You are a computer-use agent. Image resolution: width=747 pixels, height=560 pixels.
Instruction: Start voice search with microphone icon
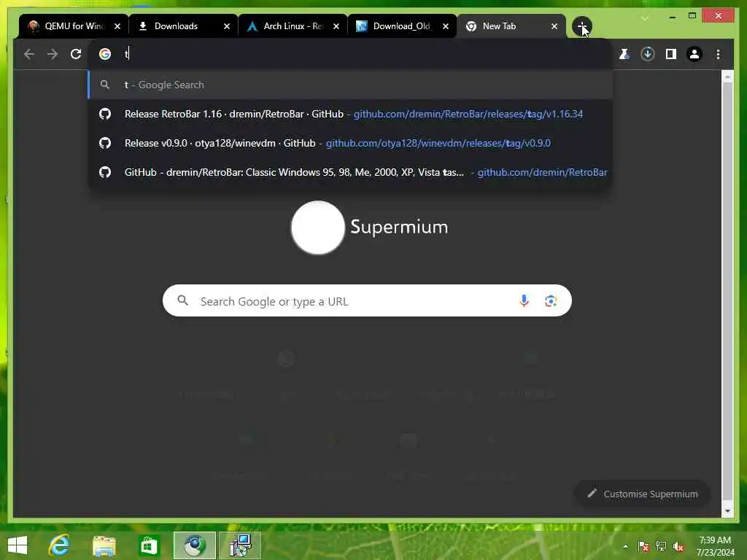coord(524,301)
